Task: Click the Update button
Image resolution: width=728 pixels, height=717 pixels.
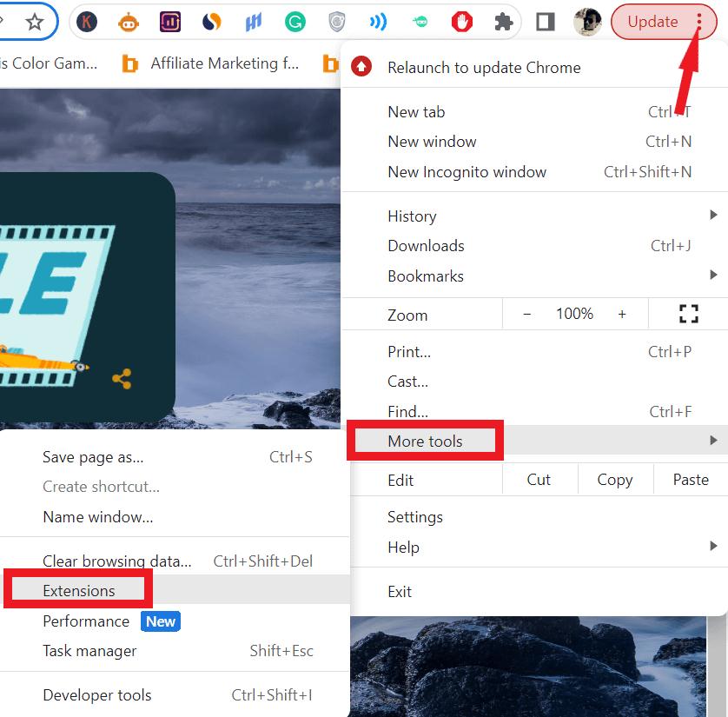Action: pyautogui.click(x=652, y=23)
